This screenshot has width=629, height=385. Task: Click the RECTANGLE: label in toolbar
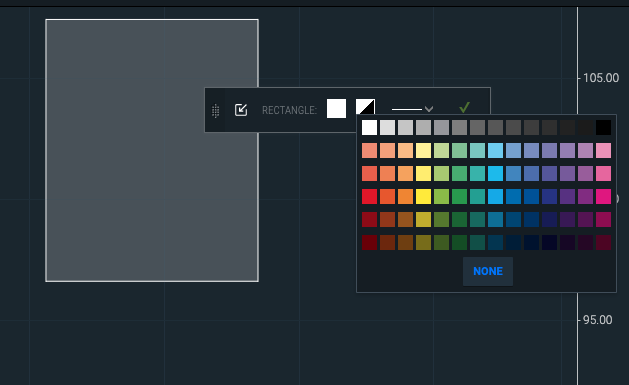pyautogui.click(x=289, y=110)
